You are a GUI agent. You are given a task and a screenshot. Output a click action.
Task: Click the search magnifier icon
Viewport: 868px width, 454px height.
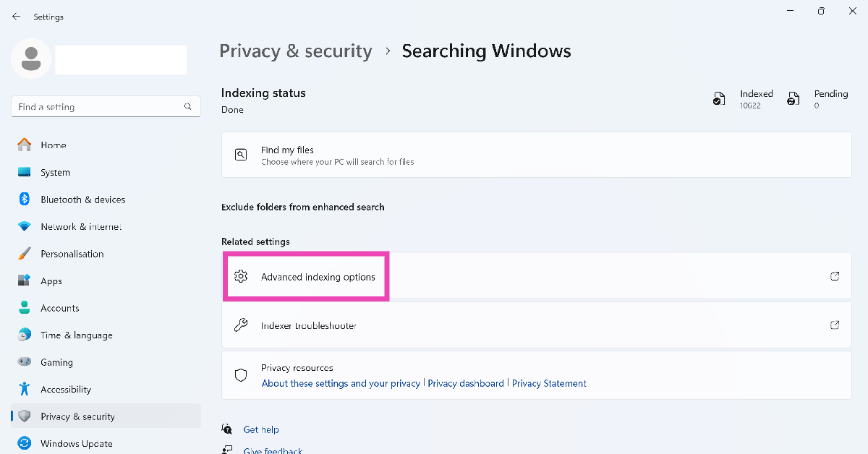(188, 107)
